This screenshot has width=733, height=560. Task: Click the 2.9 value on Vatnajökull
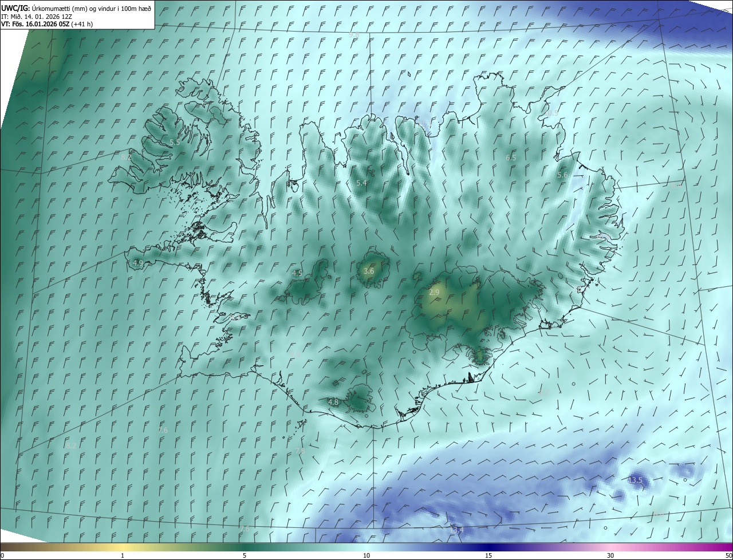coord(434,292)
